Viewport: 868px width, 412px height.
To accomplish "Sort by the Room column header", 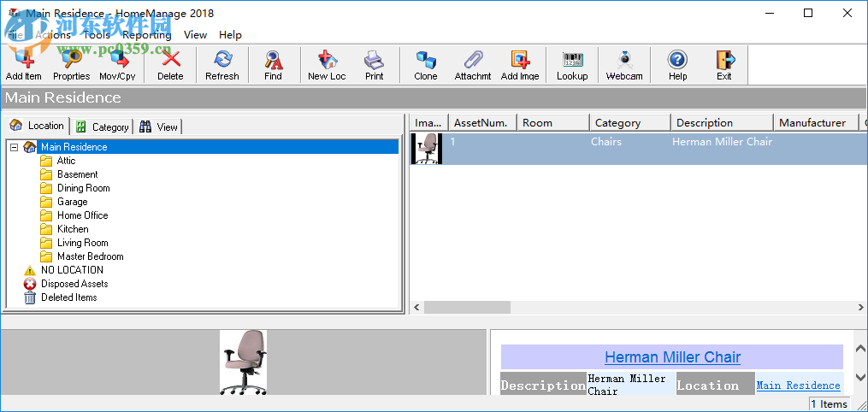I will pos(552,123).
